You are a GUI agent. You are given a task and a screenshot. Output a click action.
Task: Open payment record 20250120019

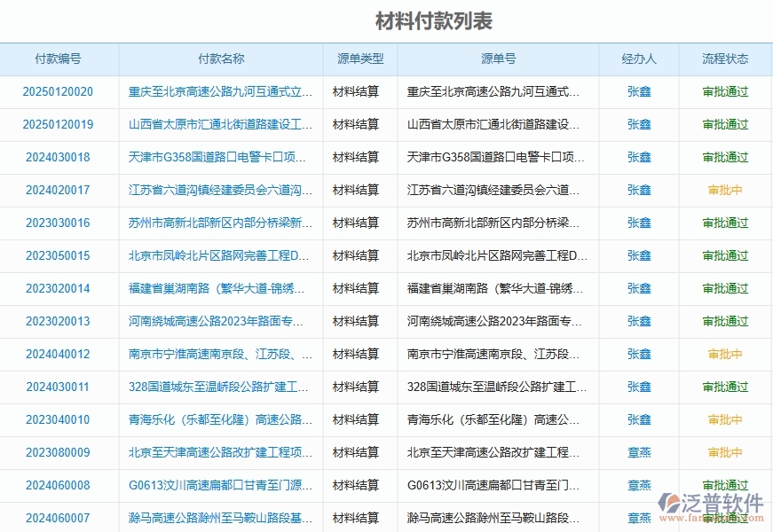tap(55, 124)
